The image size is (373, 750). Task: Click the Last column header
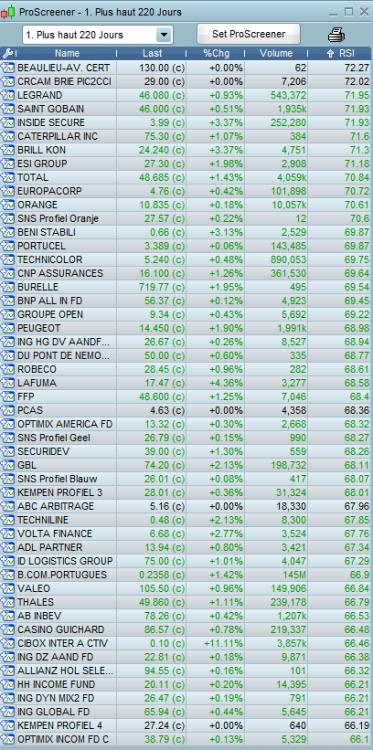[x=152, y=53]
